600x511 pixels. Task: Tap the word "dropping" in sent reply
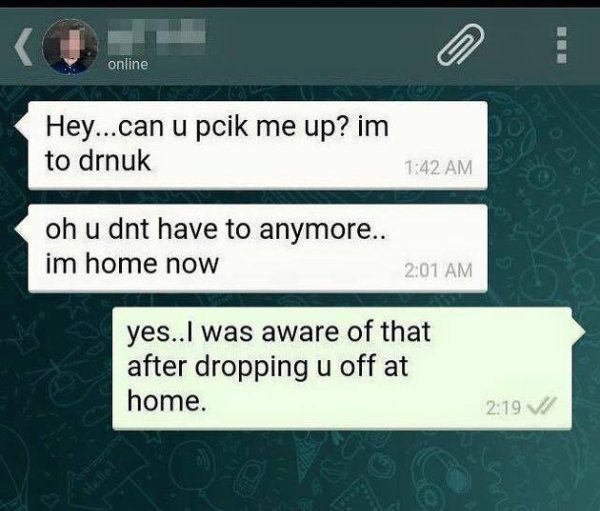pos(252,367)
